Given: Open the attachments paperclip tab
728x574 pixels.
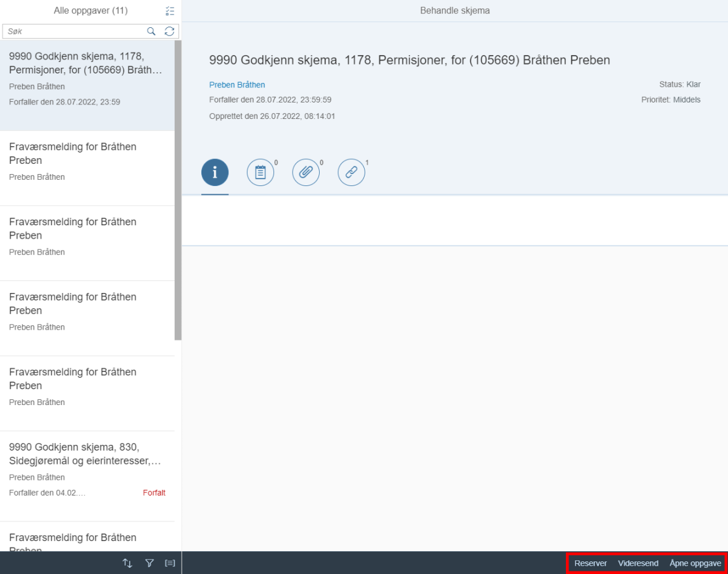Looking at the screenshot, I should coord(306,172).
